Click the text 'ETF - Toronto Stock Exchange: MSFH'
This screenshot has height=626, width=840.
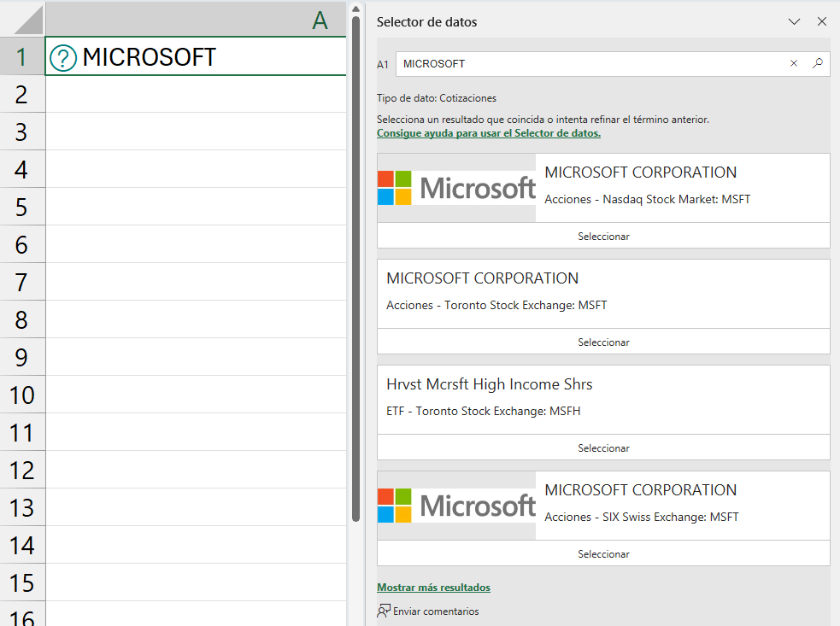(483, 412)
